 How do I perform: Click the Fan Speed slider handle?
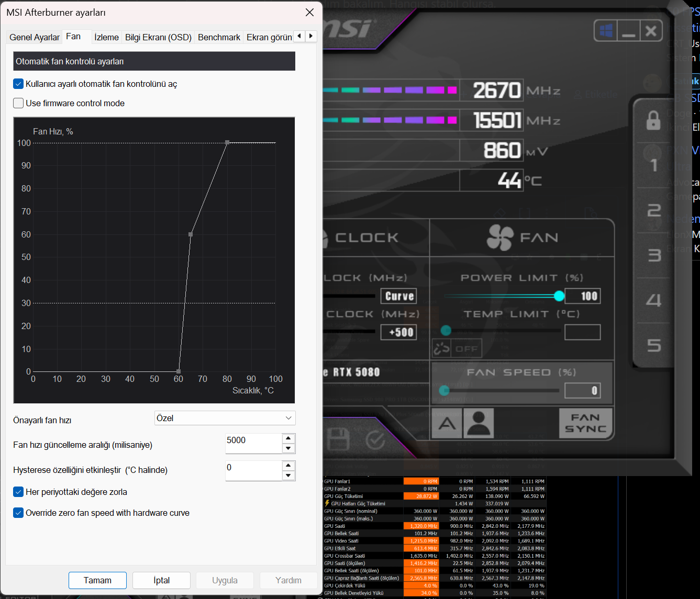(445, 390)
